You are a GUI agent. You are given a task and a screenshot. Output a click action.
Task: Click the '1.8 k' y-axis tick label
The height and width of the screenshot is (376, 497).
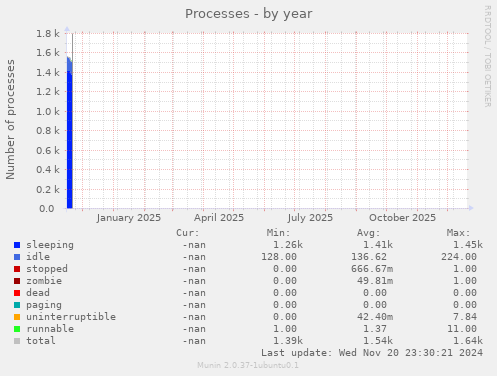click(48, 34)
